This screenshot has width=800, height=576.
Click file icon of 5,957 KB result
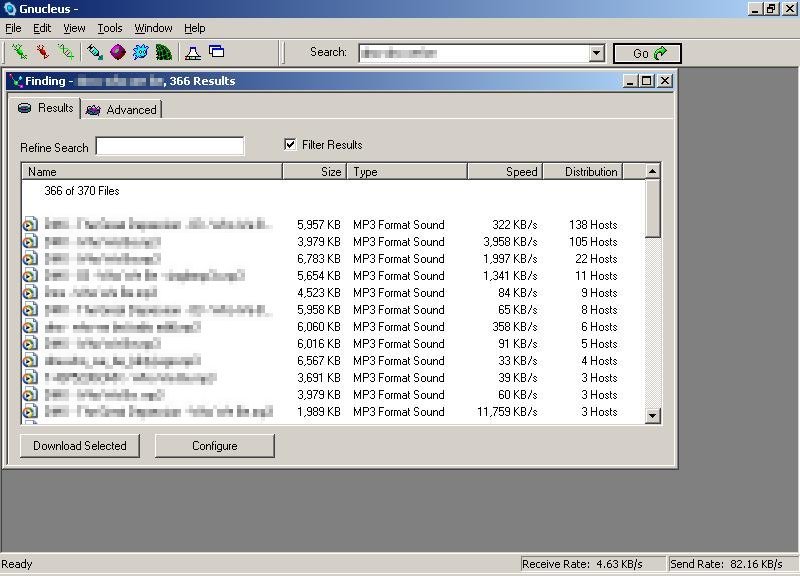point(30,224)
